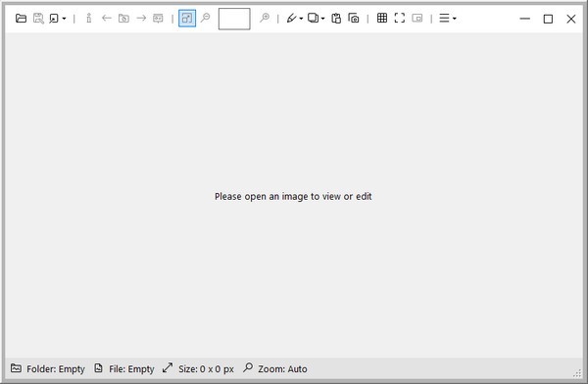Switch to full screen mode

tap(400, 18)
